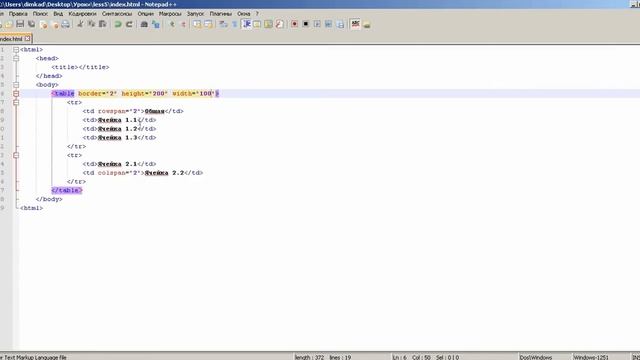Image resolution: width=640 pixels, height=360 pixels.
Task: Open the Макросы menu
Action: click(170, 14)
